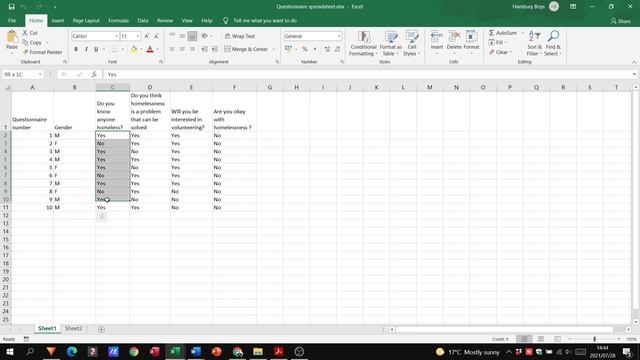Click the Paste icon
This screenshot has height=360, width=640.
pos(12,37)
